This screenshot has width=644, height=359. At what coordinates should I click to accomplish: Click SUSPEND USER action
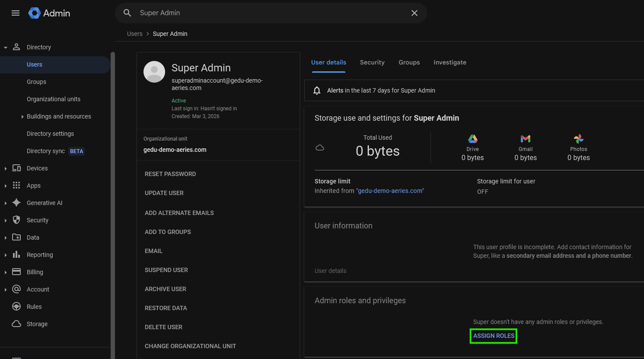pyautogui.click(x=166, y=270)
